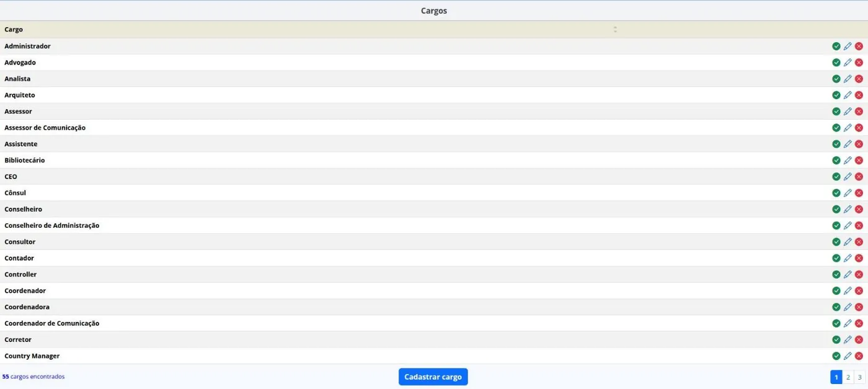
Task: Delete the Administrador cargo via red X
Action: click(x=859, y=46)
